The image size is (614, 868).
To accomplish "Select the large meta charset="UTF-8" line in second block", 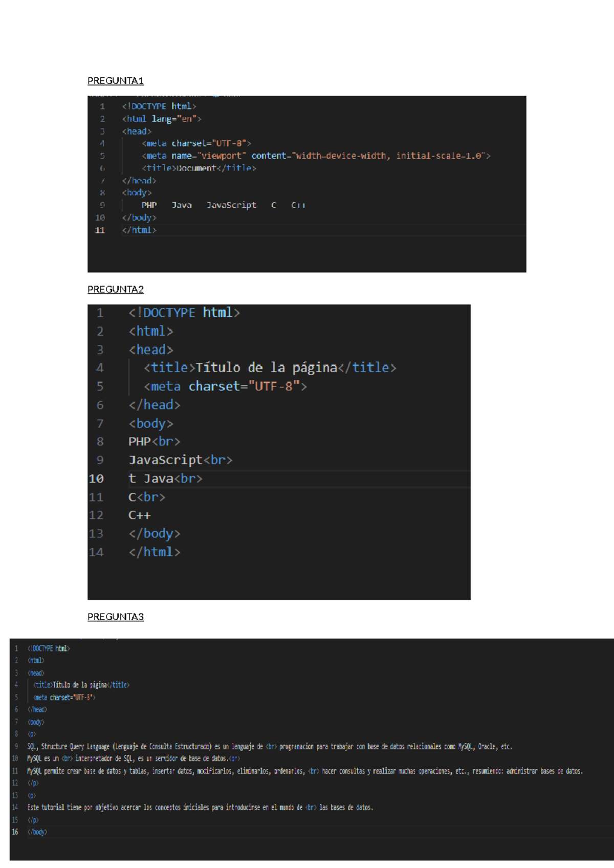I will pyautogui.click(x=225, y=386).
